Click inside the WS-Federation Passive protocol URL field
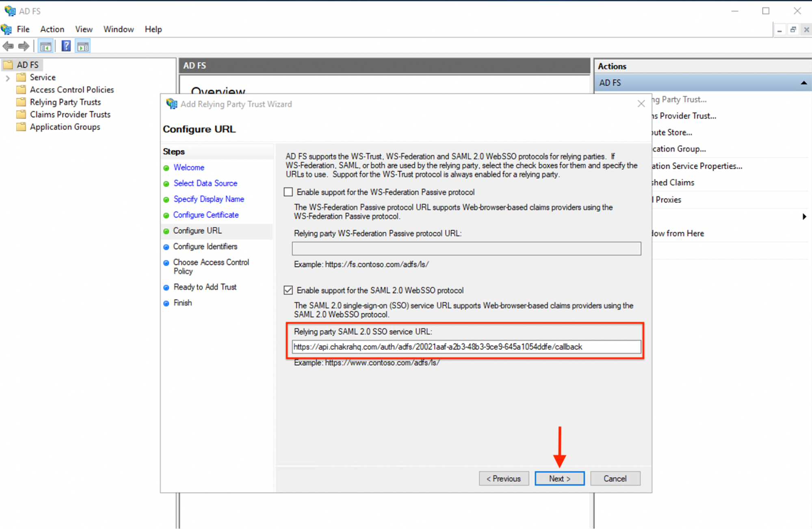Image resolution: width=812 pixels, height=529 pixels. 466,248
